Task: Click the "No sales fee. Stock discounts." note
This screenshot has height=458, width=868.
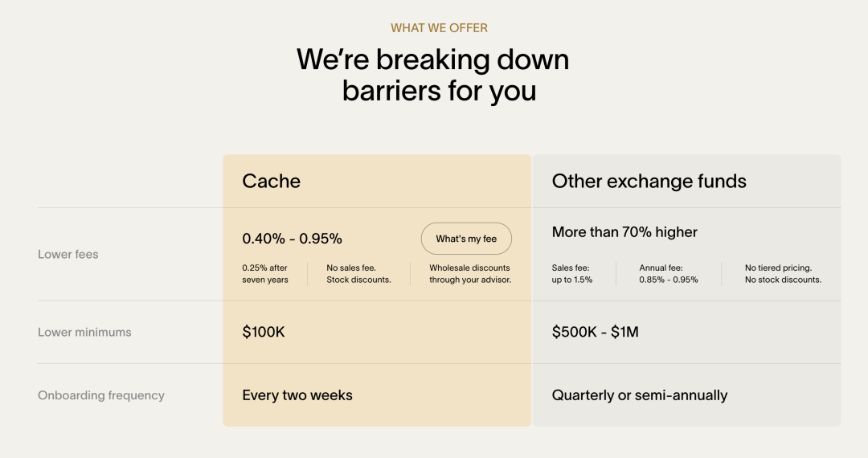Action: 358,274
